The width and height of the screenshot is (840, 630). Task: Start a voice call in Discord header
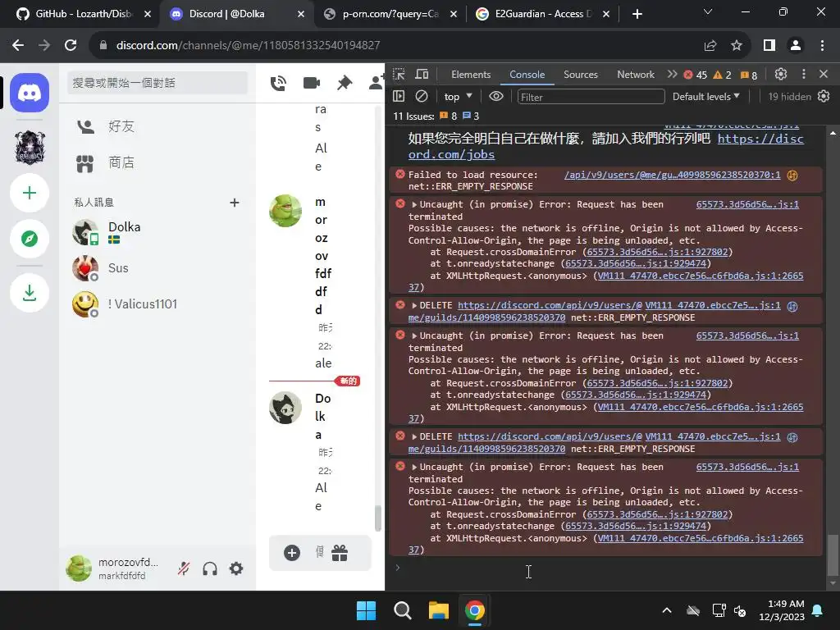278,83
